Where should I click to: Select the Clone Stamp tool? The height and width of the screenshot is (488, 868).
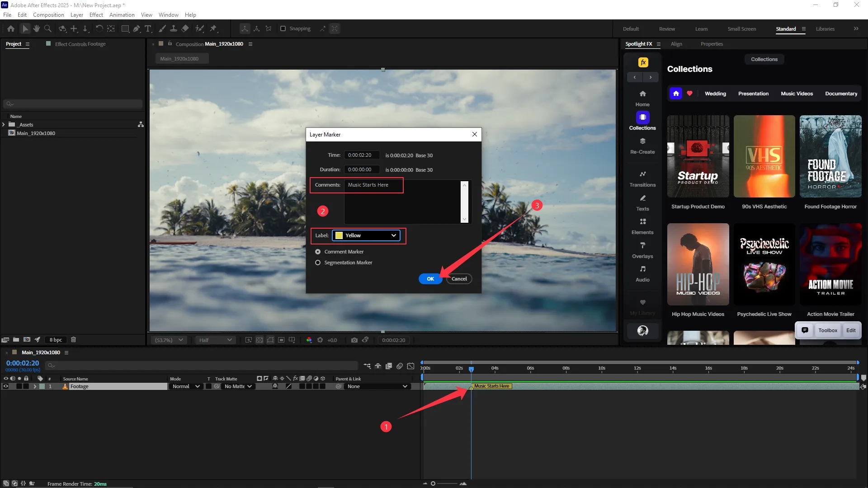pyautogui.click(x=173, y=28)
